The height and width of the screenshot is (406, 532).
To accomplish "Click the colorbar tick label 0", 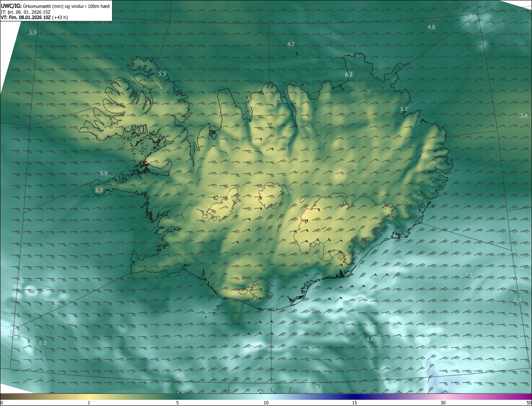I will (2, 403).
